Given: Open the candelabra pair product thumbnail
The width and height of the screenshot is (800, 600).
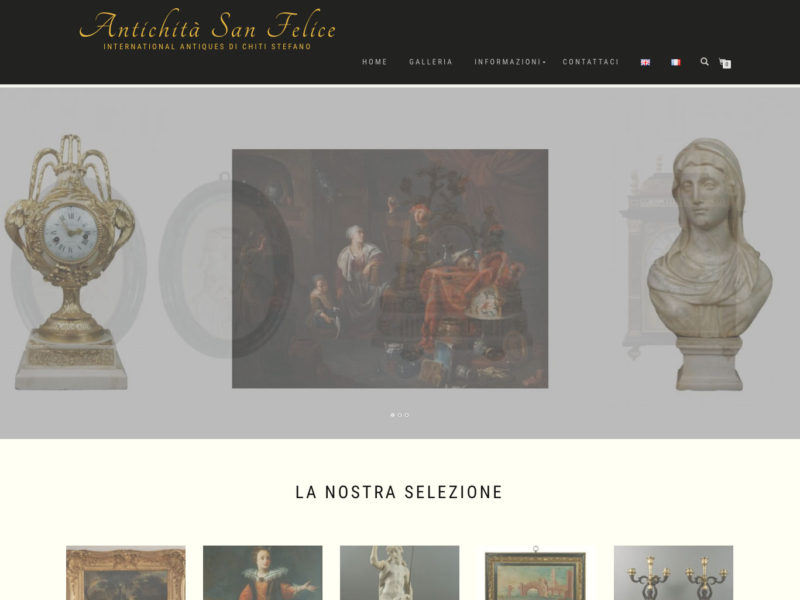Looking at the screenshot, I should [x=673, y=572].
